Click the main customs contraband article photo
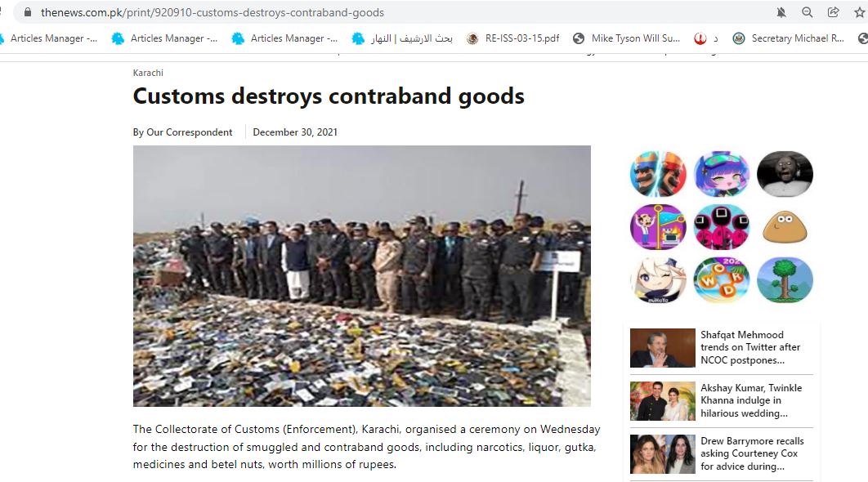This screenshot has width=868, height=482. pyautogui.click(x=361, y=275)
